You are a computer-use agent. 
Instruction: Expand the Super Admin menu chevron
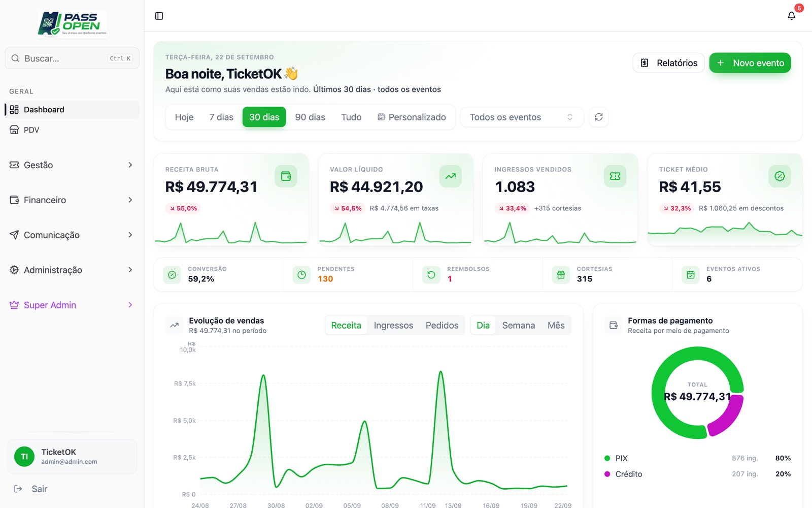[x=130, y=305]
